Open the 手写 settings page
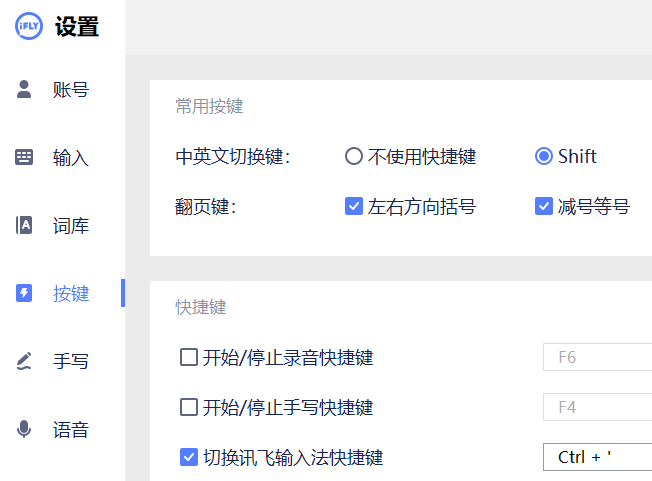The image size is (652, 481). (71, 361)
